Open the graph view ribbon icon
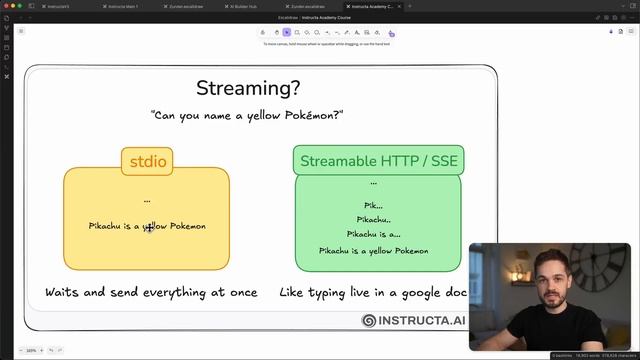Screen dimensions: 640x360 tap(7, 28)
